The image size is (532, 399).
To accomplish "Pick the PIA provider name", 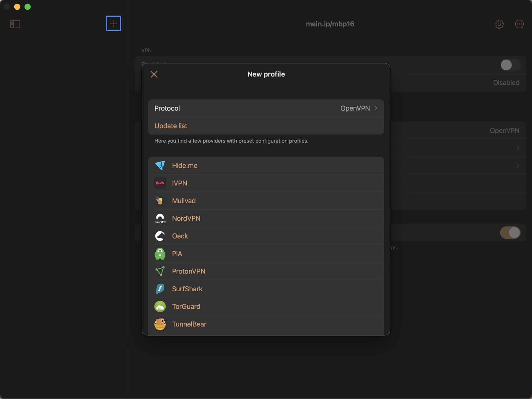I will pyautogui.click(x=177, y=254).
